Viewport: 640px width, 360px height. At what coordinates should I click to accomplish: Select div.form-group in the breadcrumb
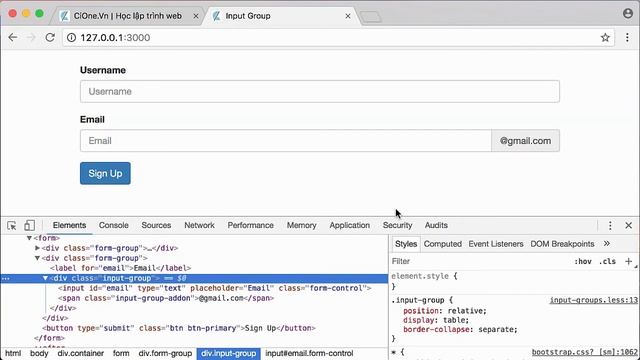click(165, 353)
